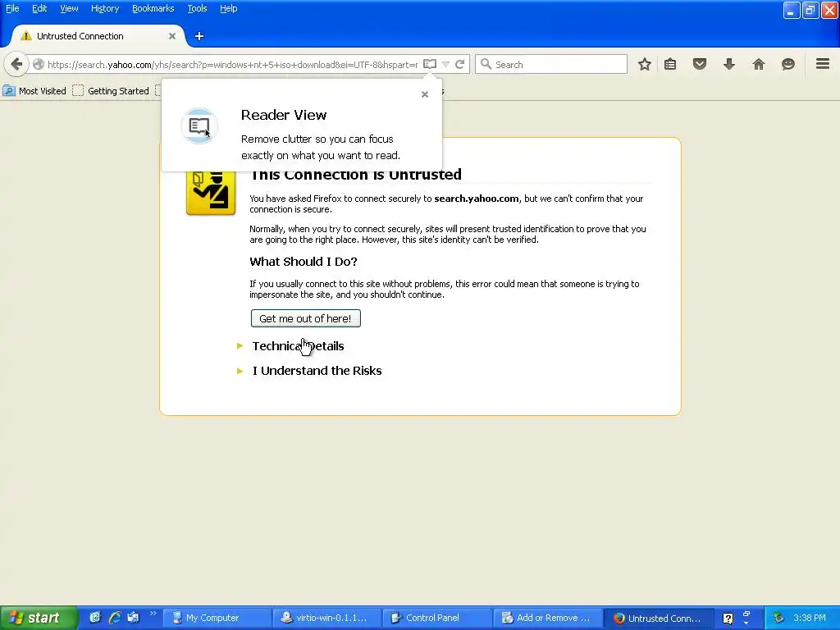Click the third Quick Launch icon

pyautogui.click(x=133, y=618)
